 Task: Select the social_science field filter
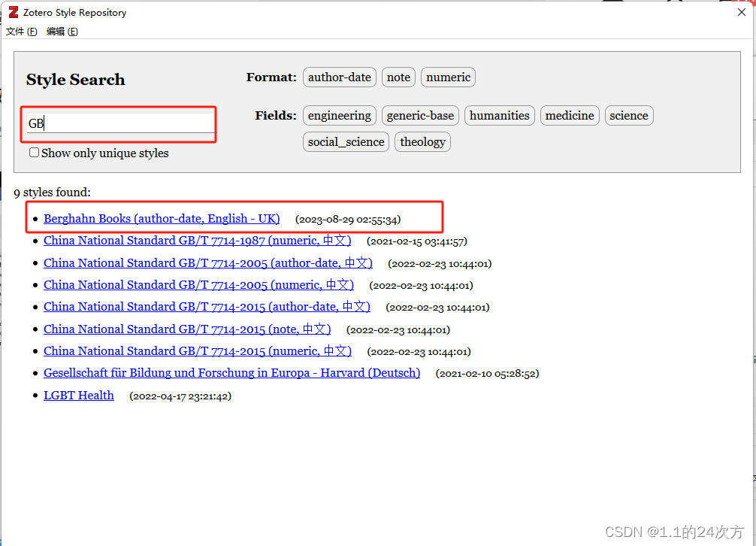[346, 142]
